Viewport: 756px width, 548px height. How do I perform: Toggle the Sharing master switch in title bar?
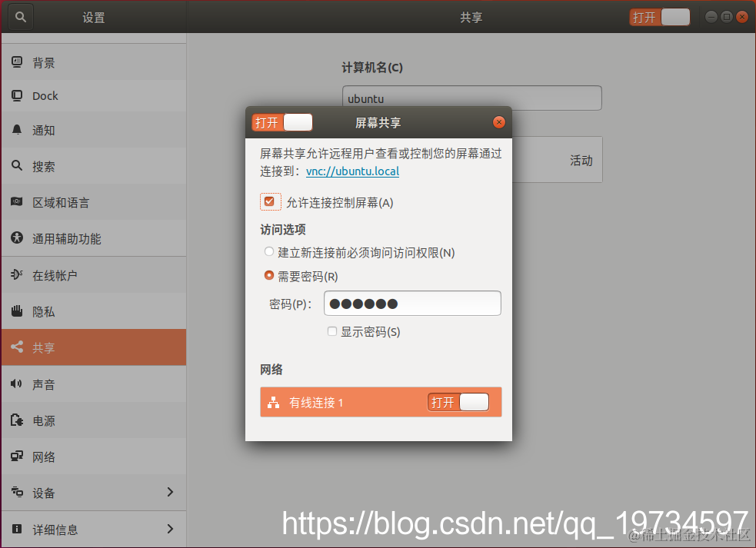coord(659,18)
